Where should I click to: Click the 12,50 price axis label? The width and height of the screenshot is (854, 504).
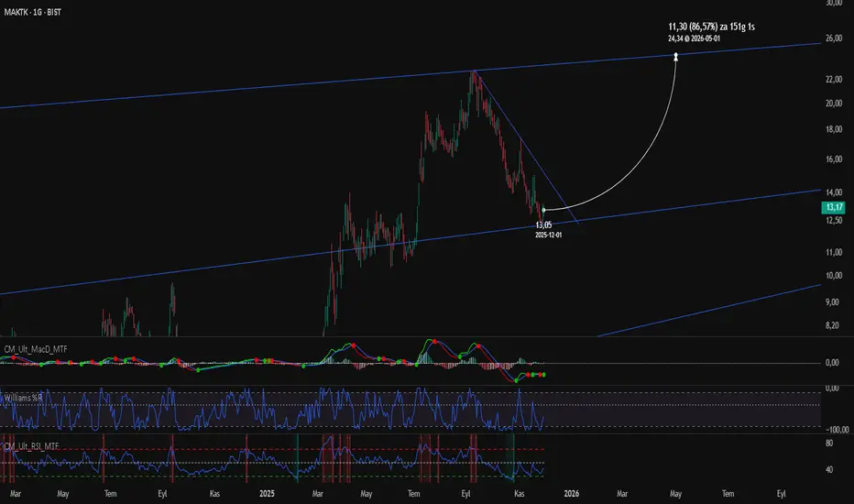834,221
